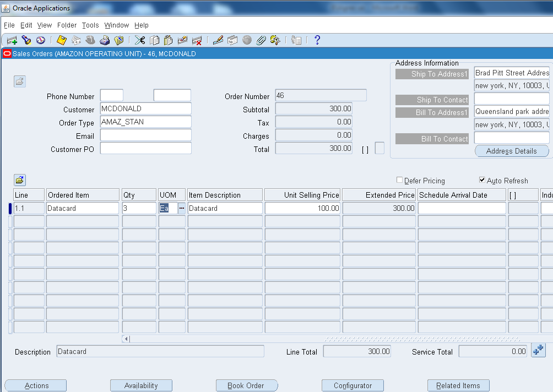Click the Order Number field showing 46

pos(321,95)
